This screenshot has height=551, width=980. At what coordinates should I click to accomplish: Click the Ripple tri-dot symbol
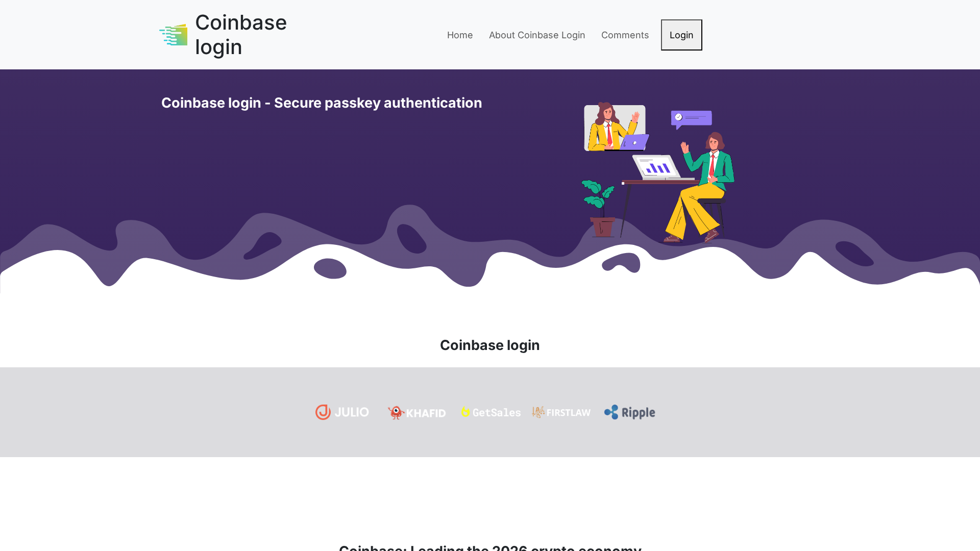[610, 412]
